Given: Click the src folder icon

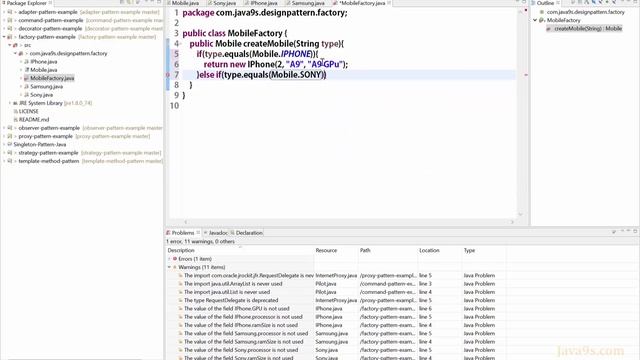Looking at the screenshot, I should click(x=16, y=45).
